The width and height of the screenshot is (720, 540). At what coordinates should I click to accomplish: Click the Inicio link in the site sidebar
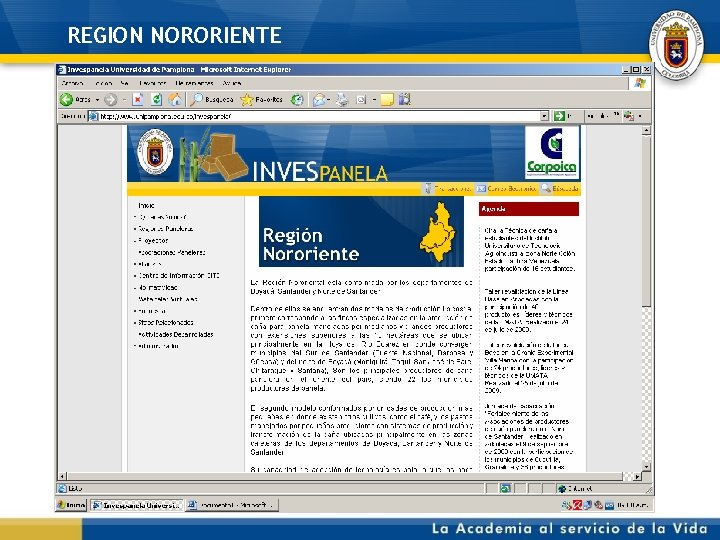(146, 205)
